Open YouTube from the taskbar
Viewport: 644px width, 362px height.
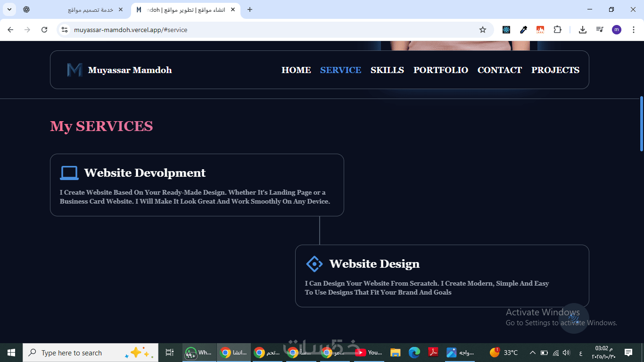click(x=369, y=353)
